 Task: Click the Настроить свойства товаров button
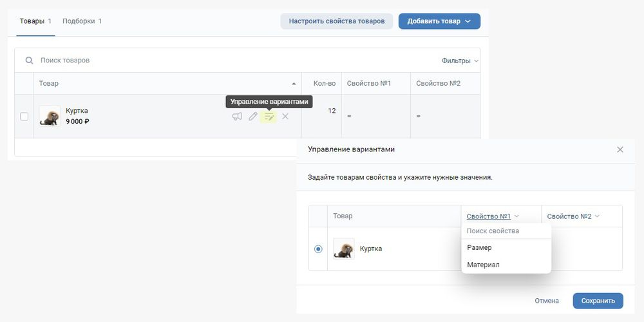tap(337, 21)
